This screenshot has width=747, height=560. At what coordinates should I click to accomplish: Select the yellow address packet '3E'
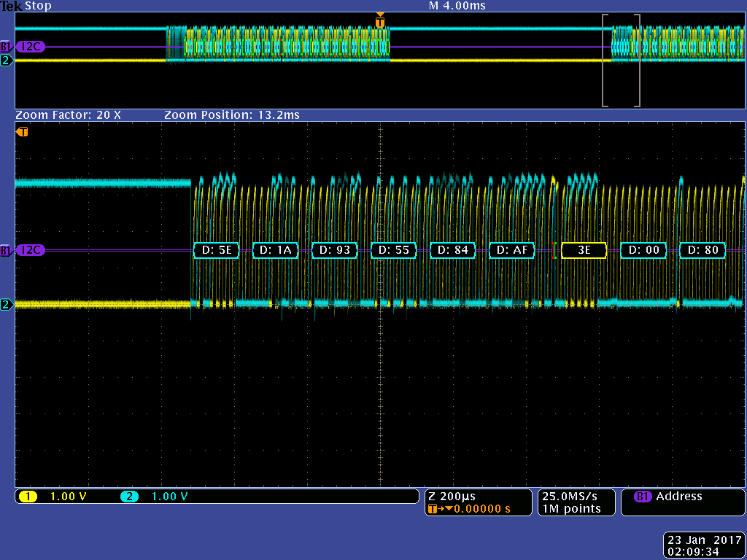click(584, 250)
